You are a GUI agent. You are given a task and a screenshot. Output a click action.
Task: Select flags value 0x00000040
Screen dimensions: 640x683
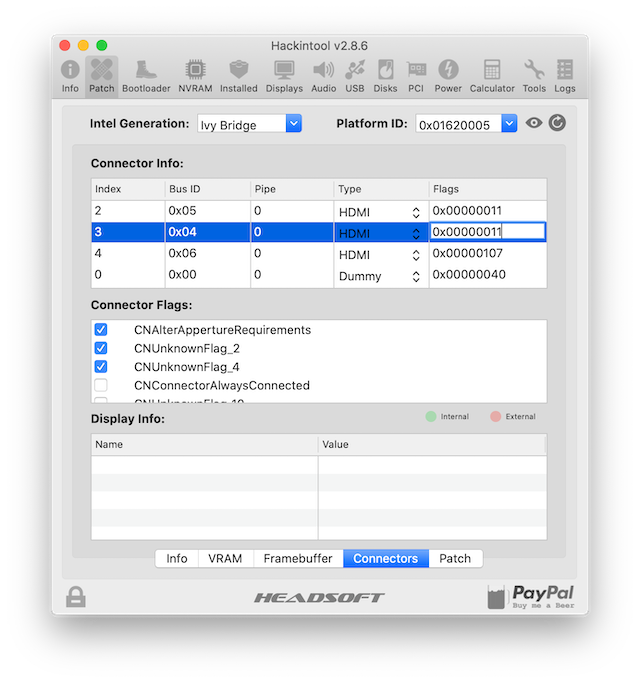click(469, 274)
